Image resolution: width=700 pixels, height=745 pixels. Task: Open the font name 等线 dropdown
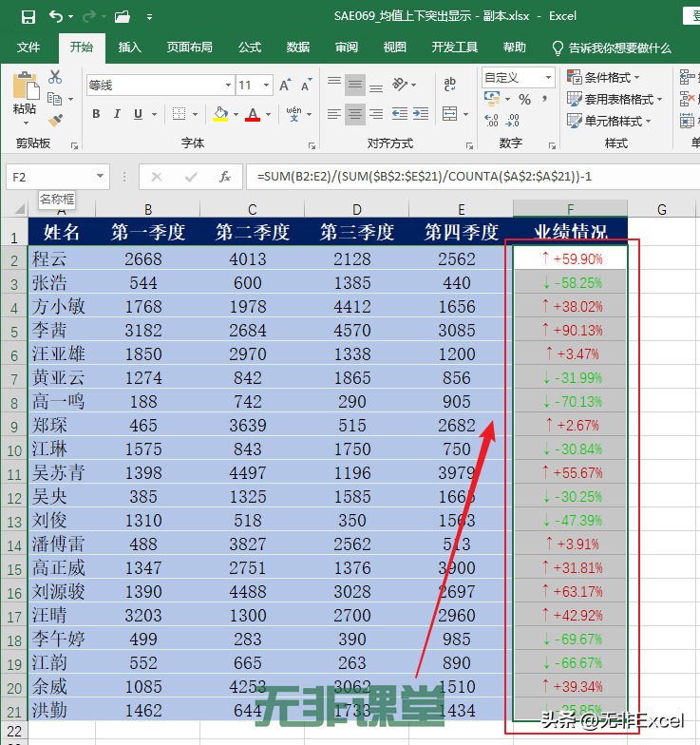coord(228,86)
